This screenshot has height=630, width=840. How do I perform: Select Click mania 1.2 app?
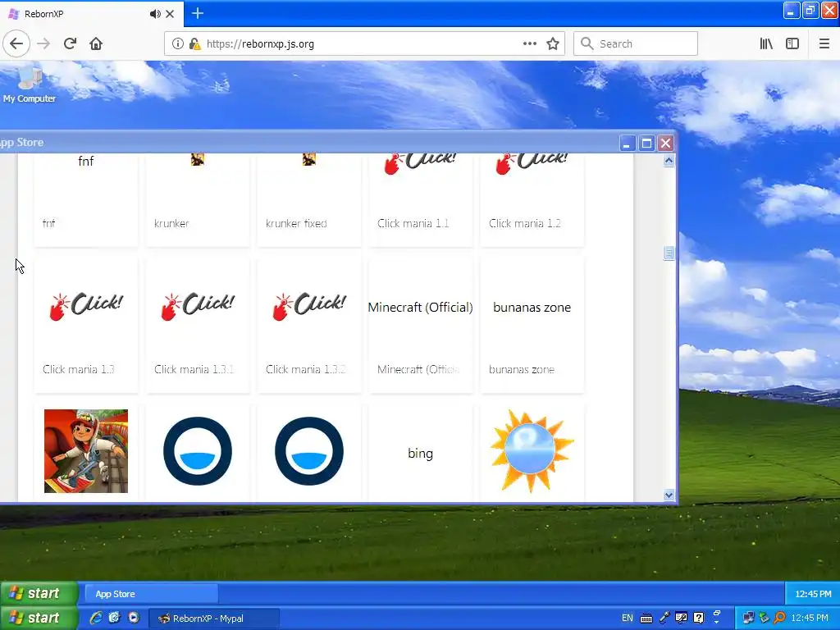coord(532,199)
